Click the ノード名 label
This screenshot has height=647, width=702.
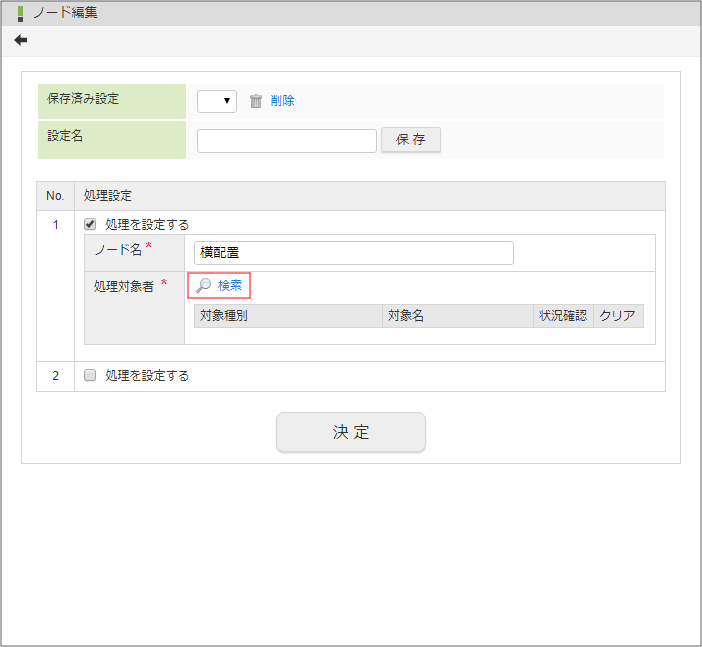click(x=118, y=249)
